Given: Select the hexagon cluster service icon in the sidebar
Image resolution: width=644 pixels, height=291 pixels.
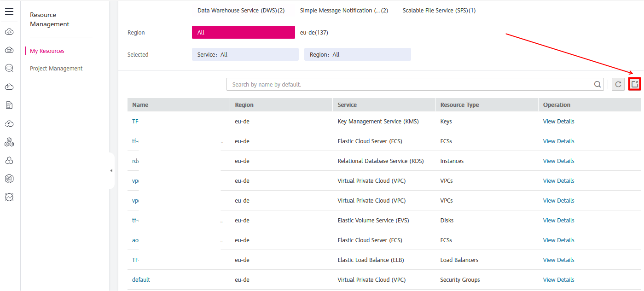Looking at the screenshot, I should [9, 142].
